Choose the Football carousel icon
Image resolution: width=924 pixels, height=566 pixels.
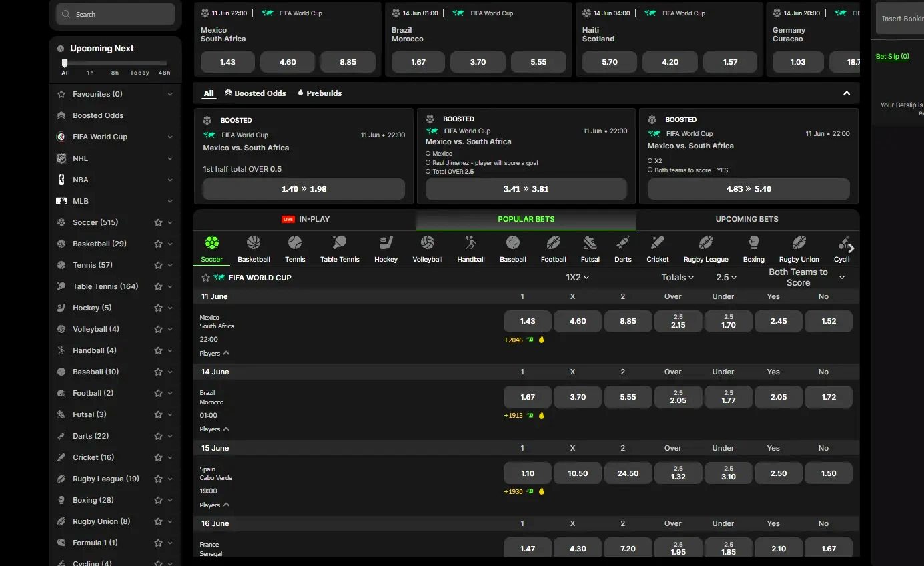point(554,242)
